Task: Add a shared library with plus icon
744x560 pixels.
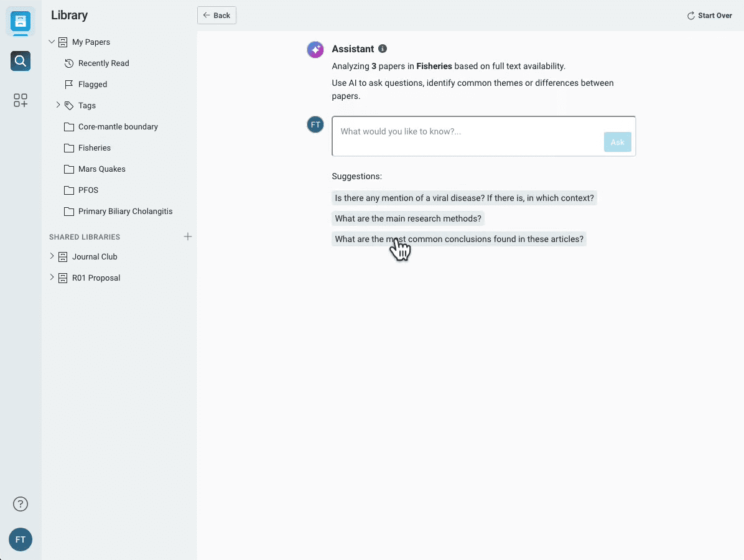Action: (x=188, y=236)
